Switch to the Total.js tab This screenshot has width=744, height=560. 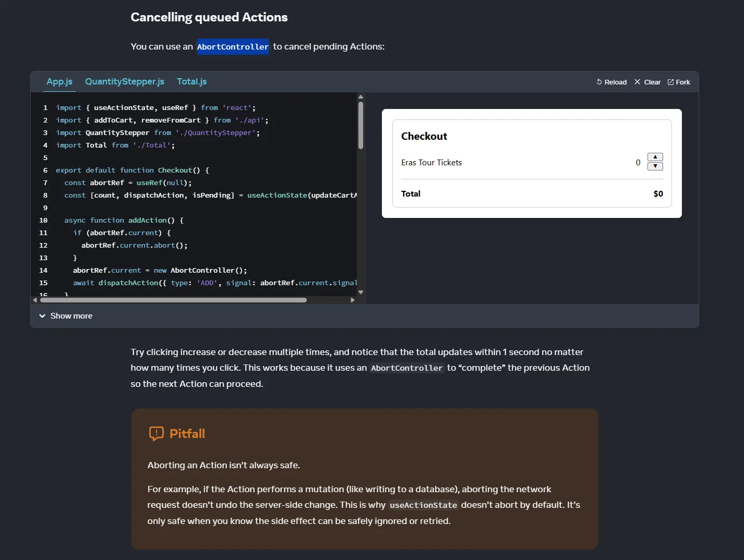(x=191, y=81)
